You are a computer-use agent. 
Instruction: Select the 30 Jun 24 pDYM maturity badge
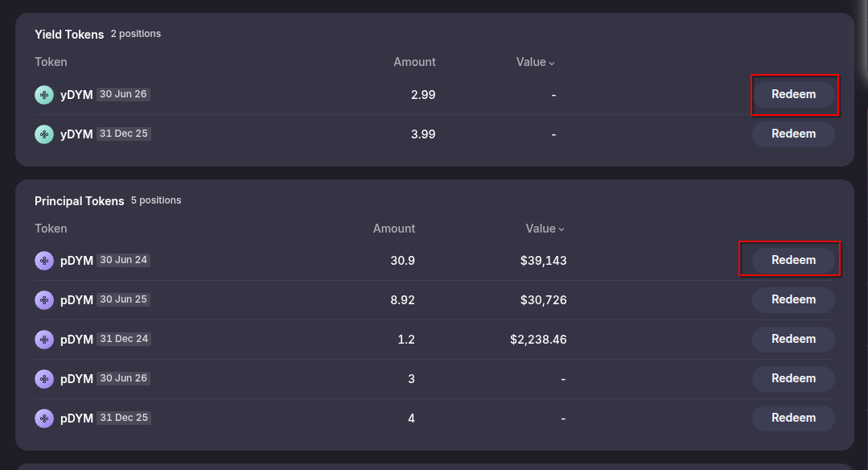click(x=123, y=260)
